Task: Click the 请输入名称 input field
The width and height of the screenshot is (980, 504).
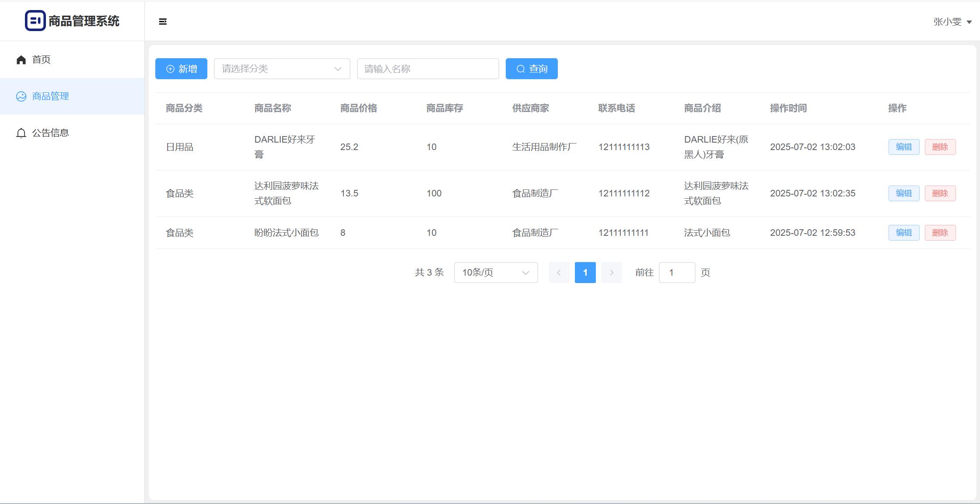Action: [427, 69]
